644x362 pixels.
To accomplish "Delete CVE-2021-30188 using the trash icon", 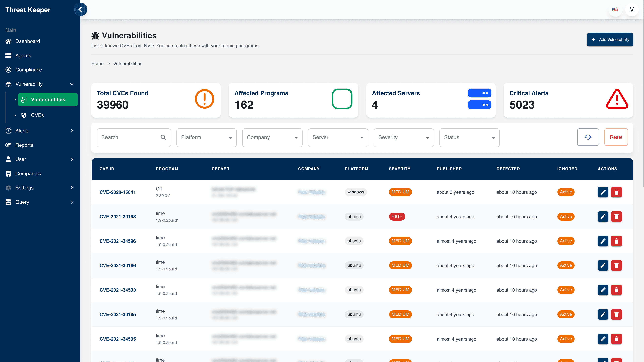I will (x=616, y=217).
